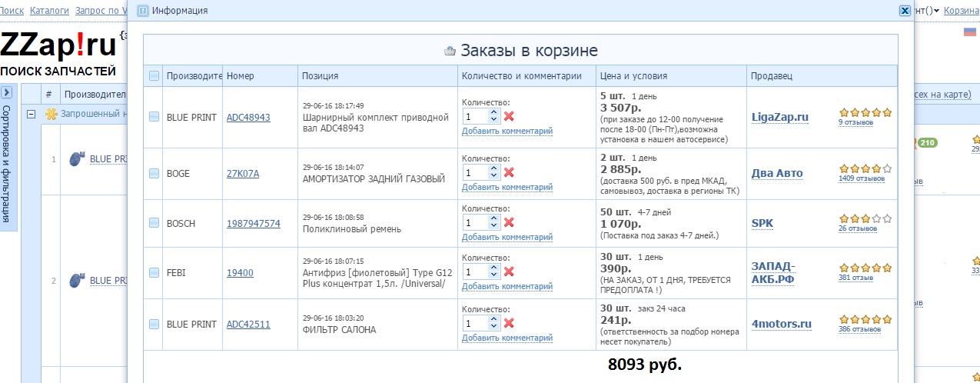This screenshot has height=383, width=980.
Task: Remove the ADC42511 item with red X
Action: [509, 323]
